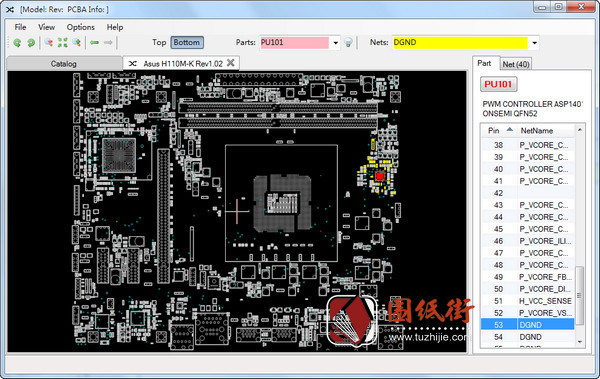This screenshot has width=600, height=379.
Task: Click the red PU101 part button
Action: (498, 84)
